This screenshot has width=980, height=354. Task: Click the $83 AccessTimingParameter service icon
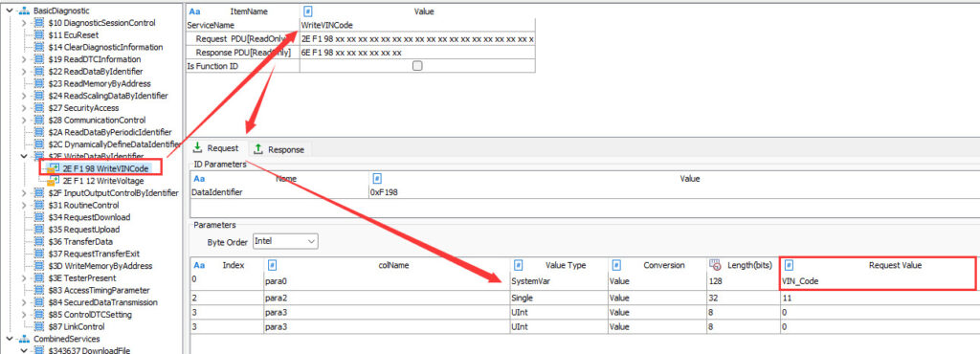point(38,290)
